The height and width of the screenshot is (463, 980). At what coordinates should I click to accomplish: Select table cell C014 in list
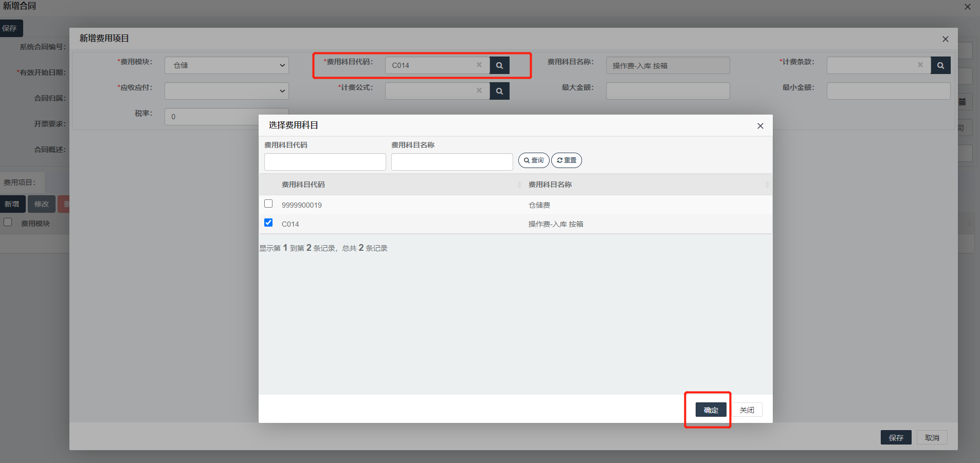pos(291,224)
